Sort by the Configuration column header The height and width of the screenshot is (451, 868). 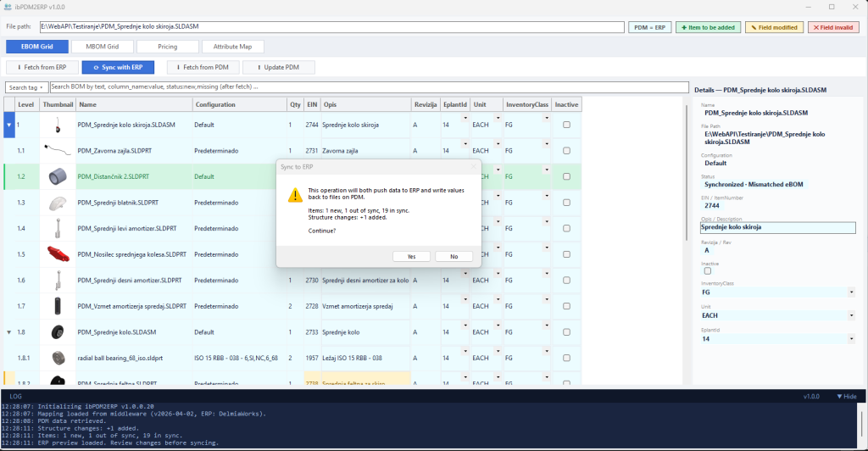pyautogui.click(x=239, y=104)
